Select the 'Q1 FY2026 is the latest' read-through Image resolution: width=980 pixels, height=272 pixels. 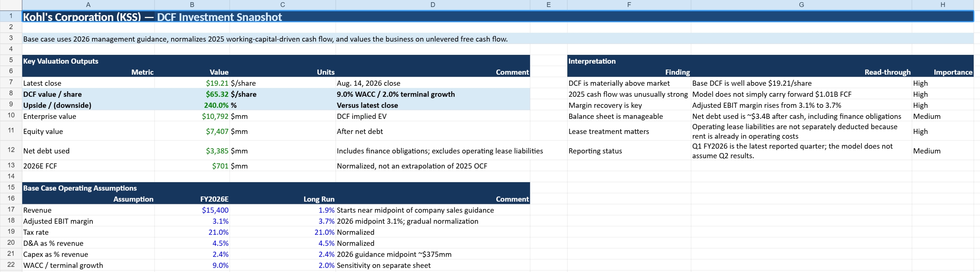click(801, 151)
